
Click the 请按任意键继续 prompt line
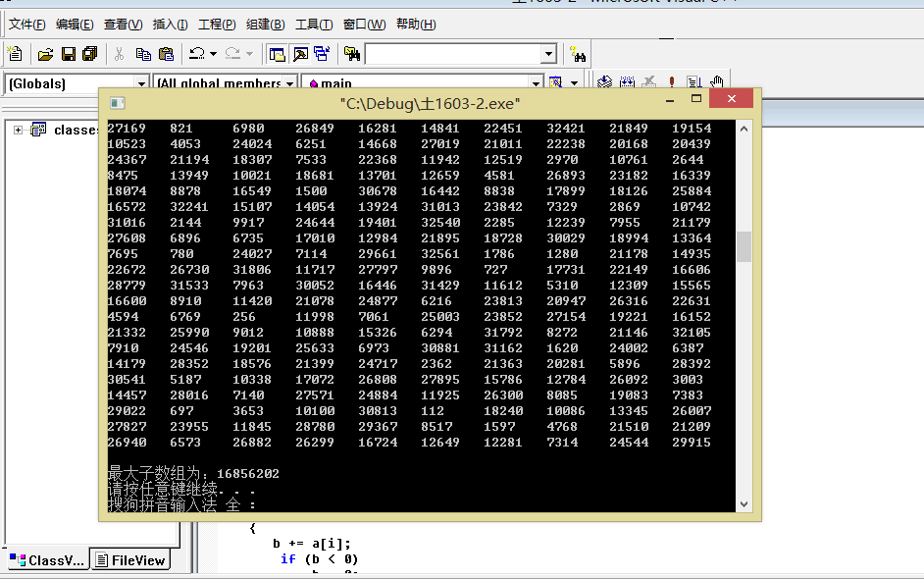(181, 490)
